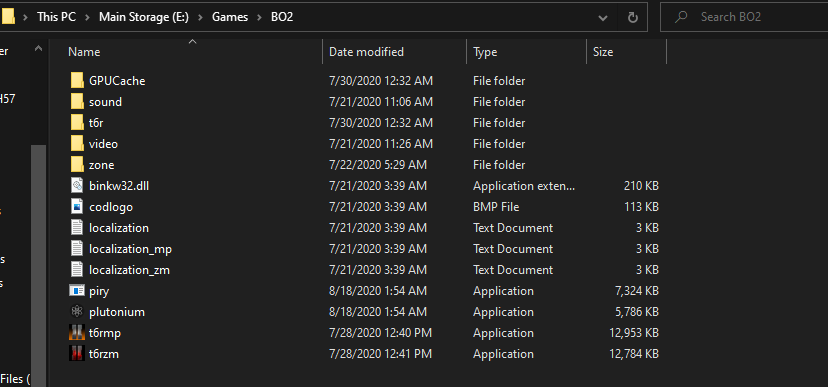
Task: Select the GPUCache folder icon
Action: click(x=77, y=81)
